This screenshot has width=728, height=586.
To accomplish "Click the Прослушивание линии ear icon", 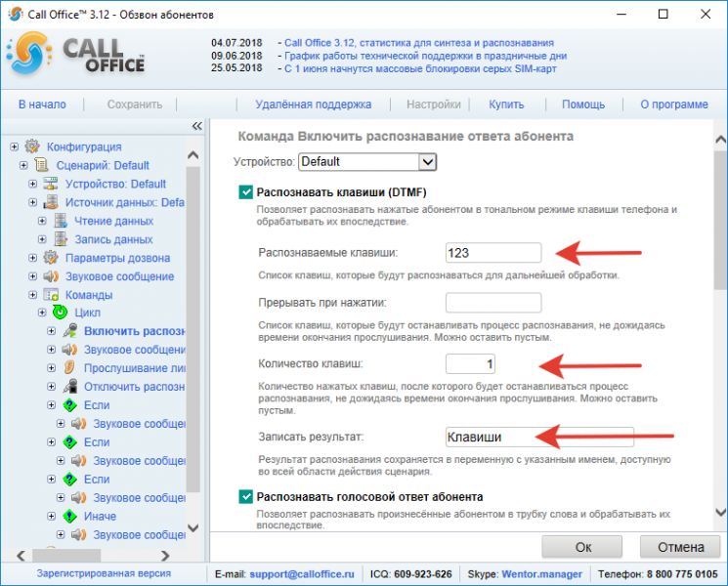I will pyautogui.click(x=69, y=368).
